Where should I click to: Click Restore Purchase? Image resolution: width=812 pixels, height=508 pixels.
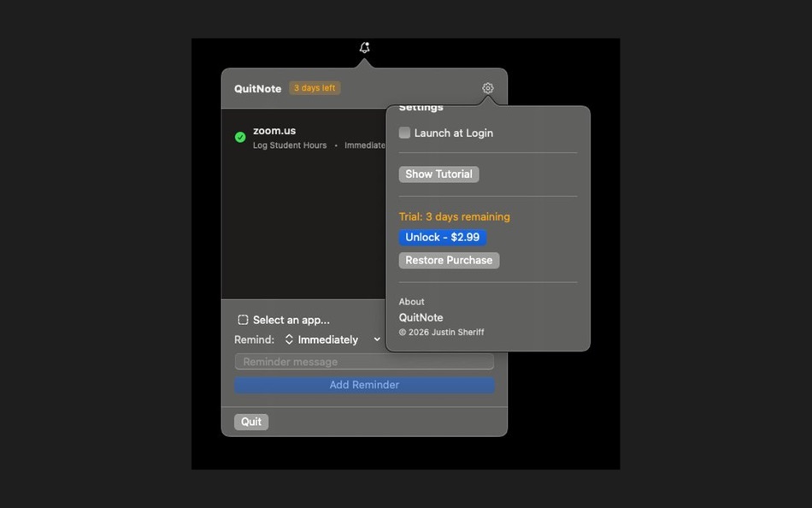[x=449, y=260]
